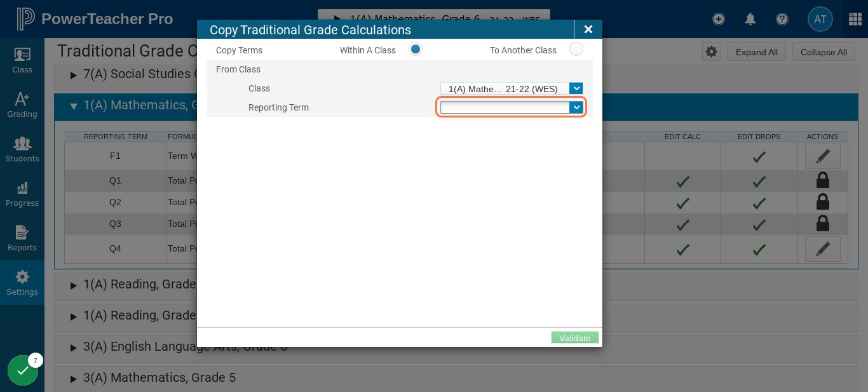Click the EDIT DROPS column header
The height and width of the screenshot is (392, 868).
tap(759, 137)
